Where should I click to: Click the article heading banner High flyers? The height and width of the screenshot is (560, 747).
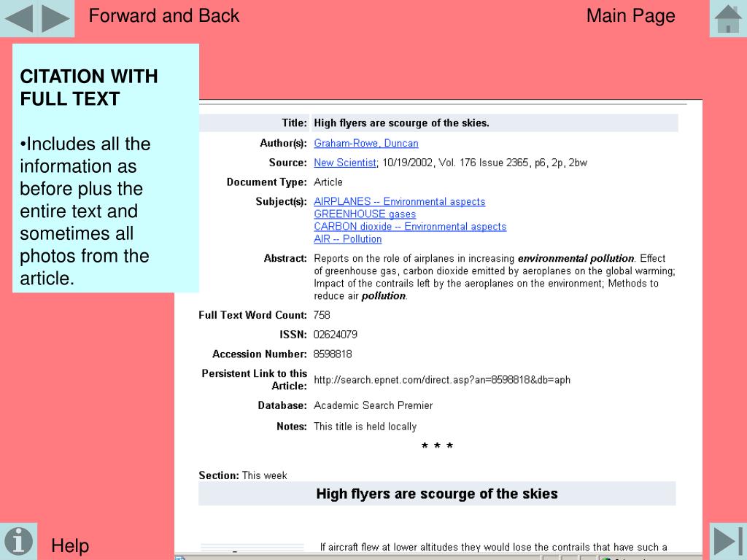coord(437,494)
